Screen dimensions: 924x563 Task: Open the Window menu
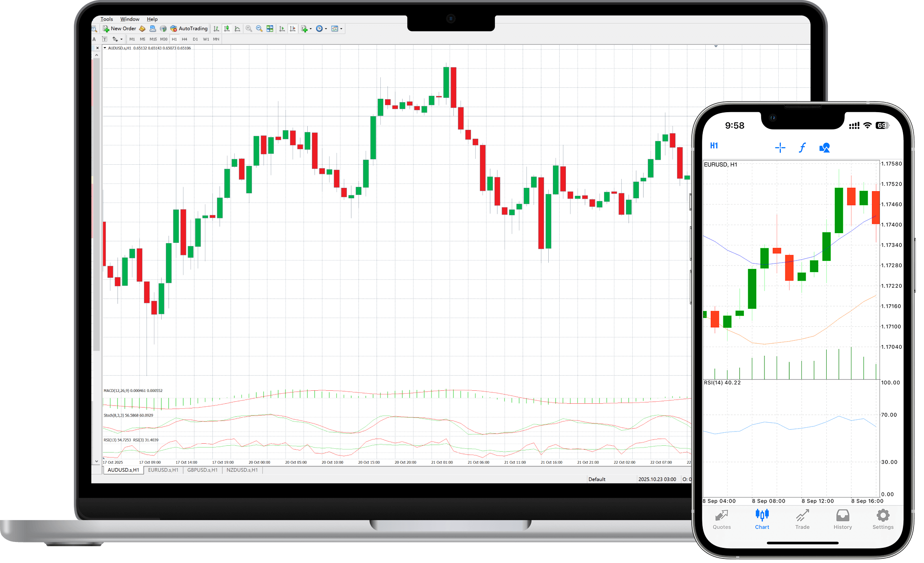coord(130,19)
